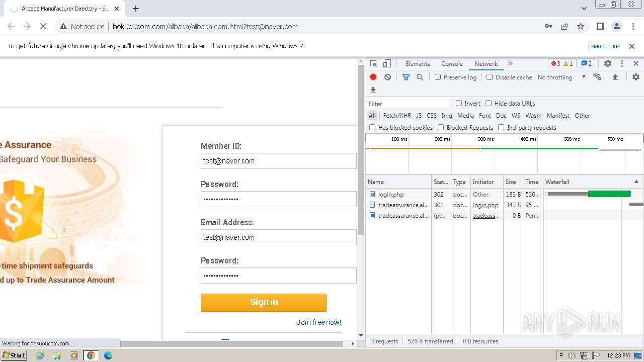Click the network Filter text box
The image size is (644, 362).
pyautogui.click(x=408, y=104)
